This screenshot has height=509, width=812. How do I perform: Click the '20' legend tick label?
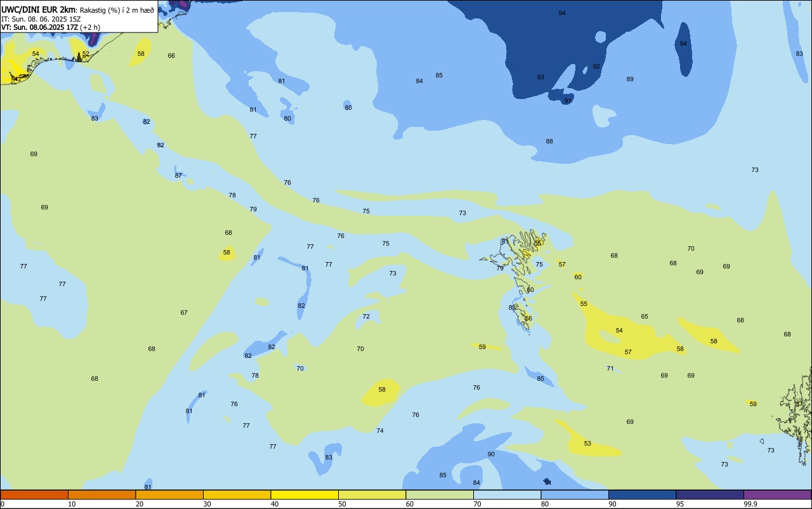pos(139,504)
